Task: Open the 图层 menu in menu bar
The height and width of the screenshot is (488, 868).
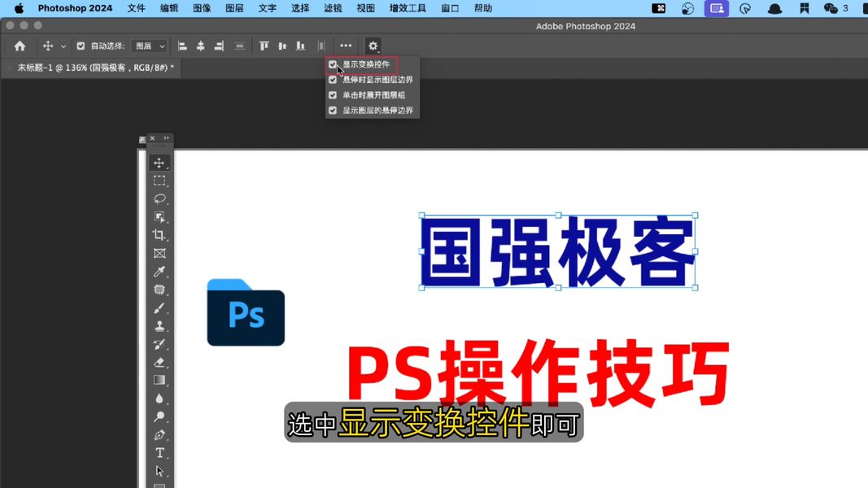Action: 234,8
